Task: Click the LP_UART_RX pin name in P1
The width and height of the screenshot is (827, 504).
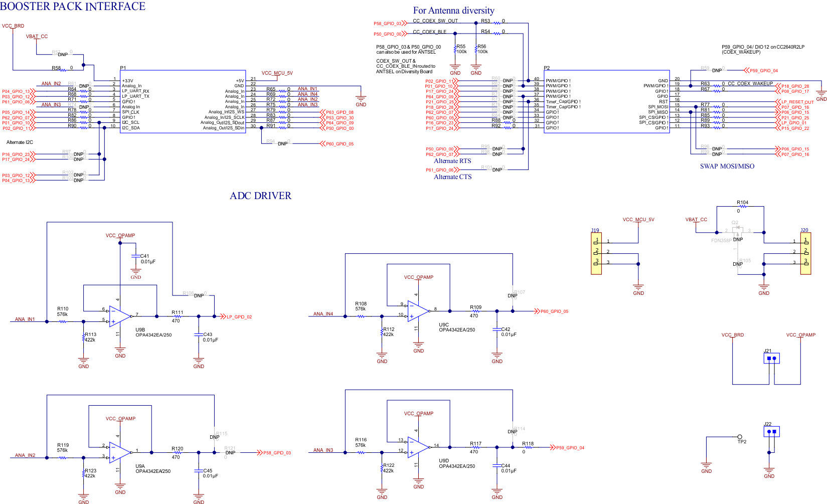Action: coord(135,91)
